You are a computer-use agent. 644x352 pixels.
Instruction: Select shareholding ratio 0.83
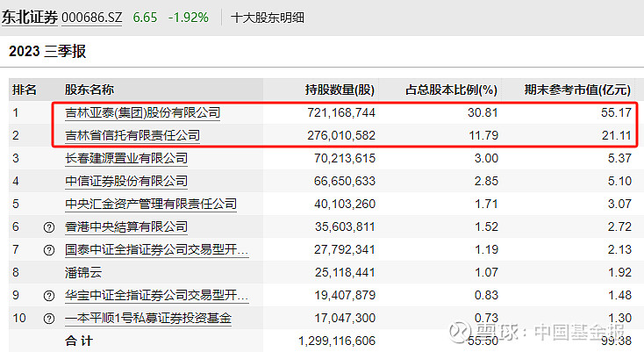click(486, 295)
